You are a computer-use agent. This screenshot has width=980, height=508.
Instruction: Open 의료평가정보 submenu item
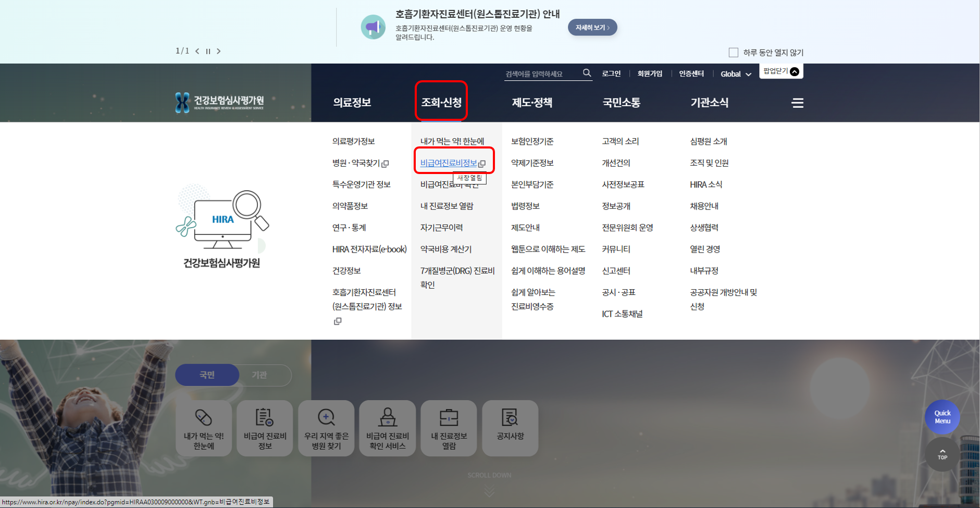354,141
